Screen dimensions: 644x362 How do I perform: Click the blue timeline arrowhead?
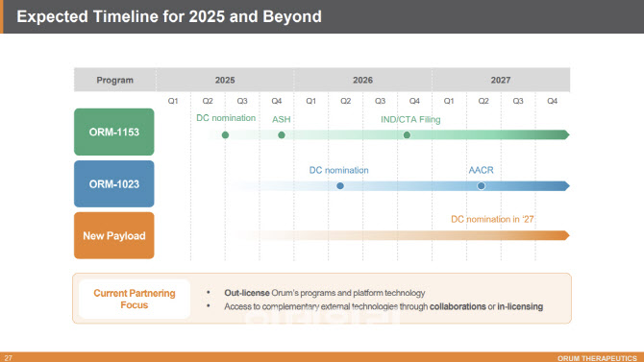coord(566,186)
